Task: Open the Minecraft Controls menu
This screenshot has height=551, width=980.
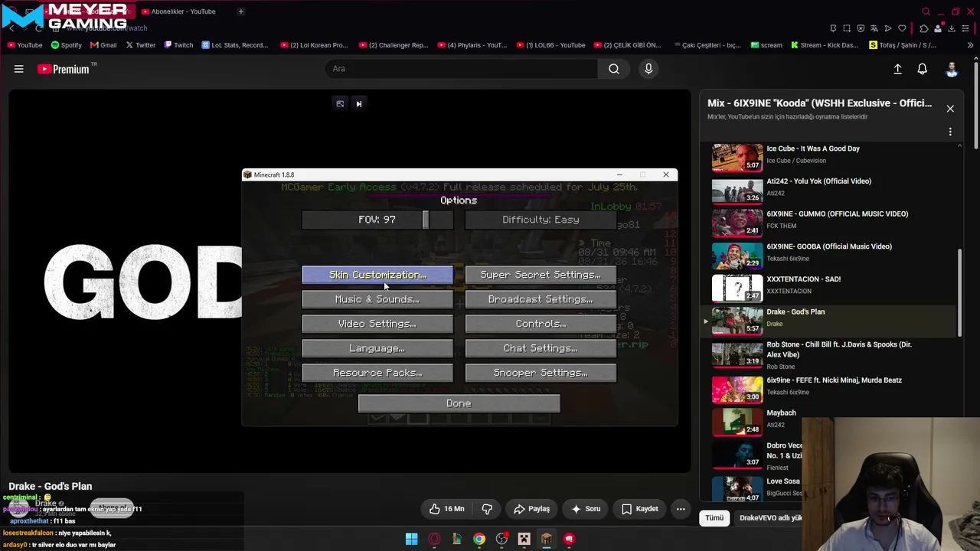Action: 541,324
